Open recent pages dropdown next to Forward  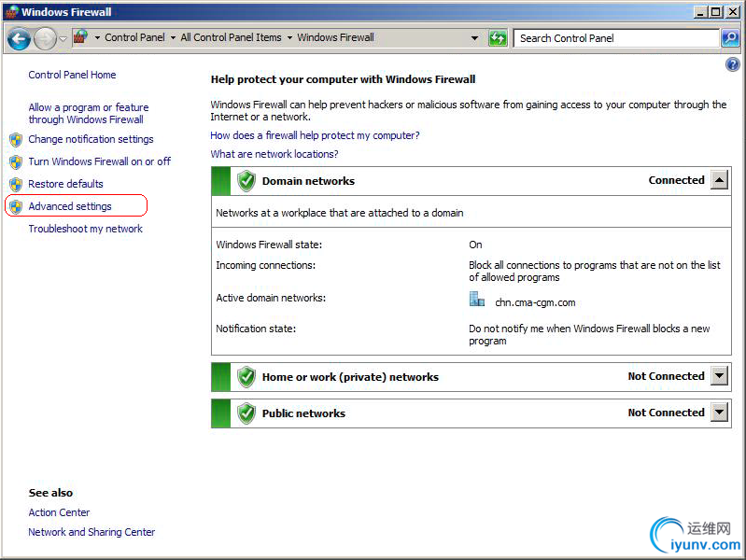tap(63, 39)
